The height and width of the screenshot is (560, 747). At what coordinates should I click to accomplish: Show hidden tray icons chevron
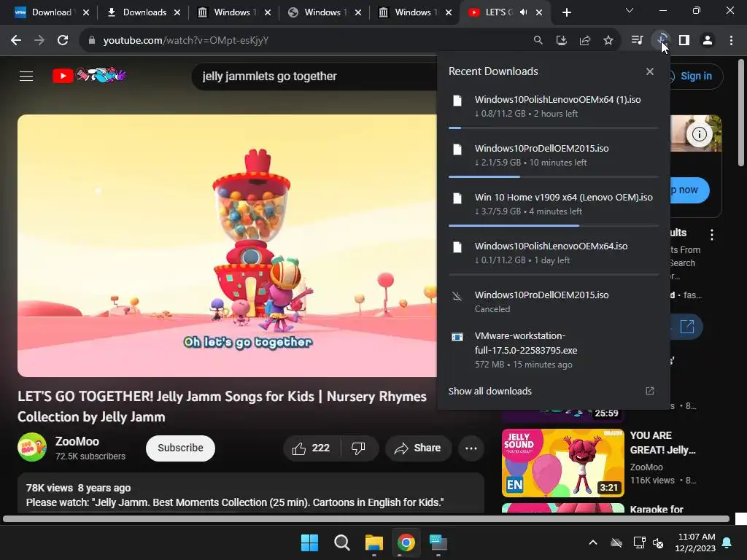pos(593,542)
